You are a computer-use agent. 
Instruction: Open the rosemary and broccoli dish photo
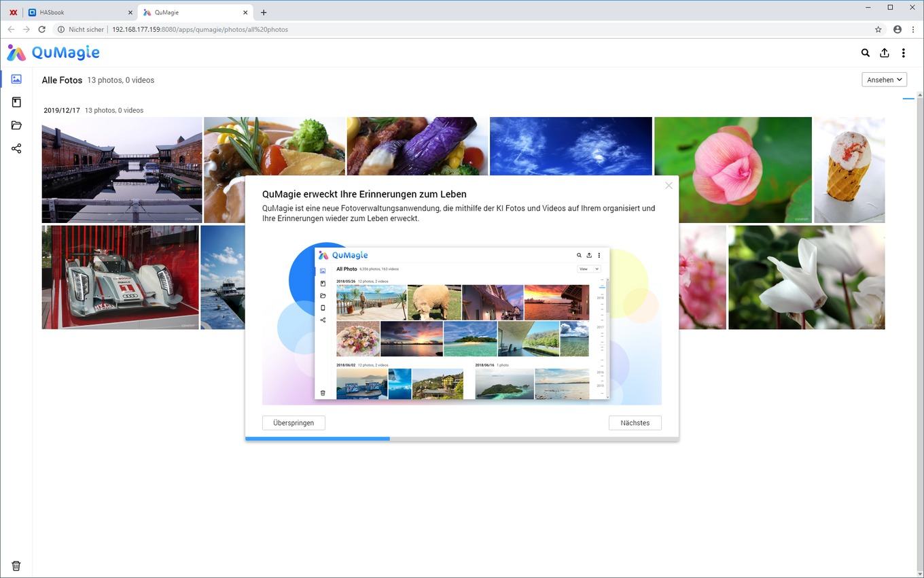pos(274,146)
